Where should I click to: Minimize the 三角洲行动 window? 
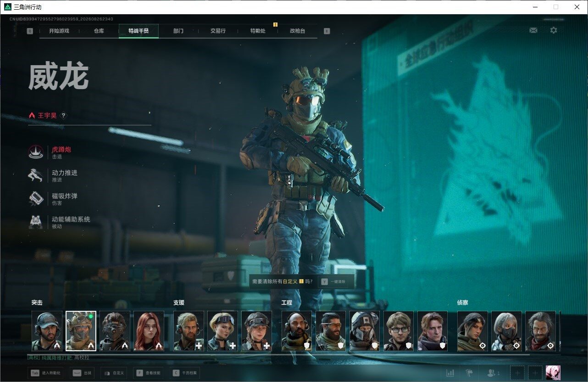point(535,7)
